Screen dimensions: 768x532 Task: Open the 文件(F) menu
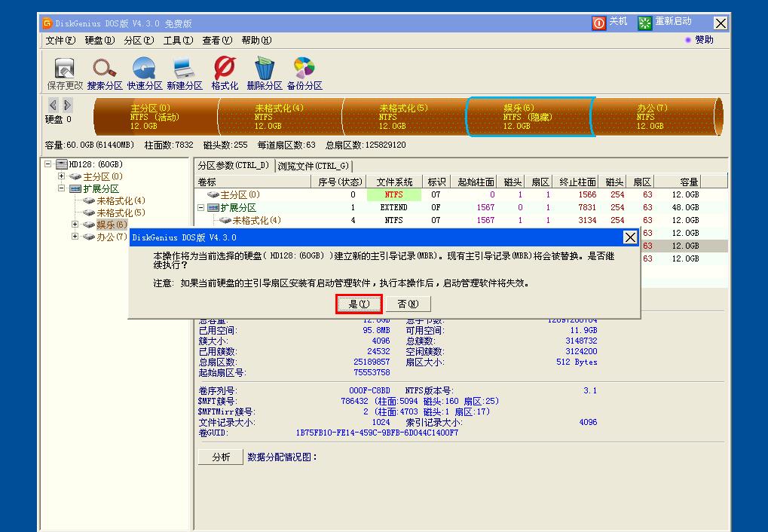[60, 40]
